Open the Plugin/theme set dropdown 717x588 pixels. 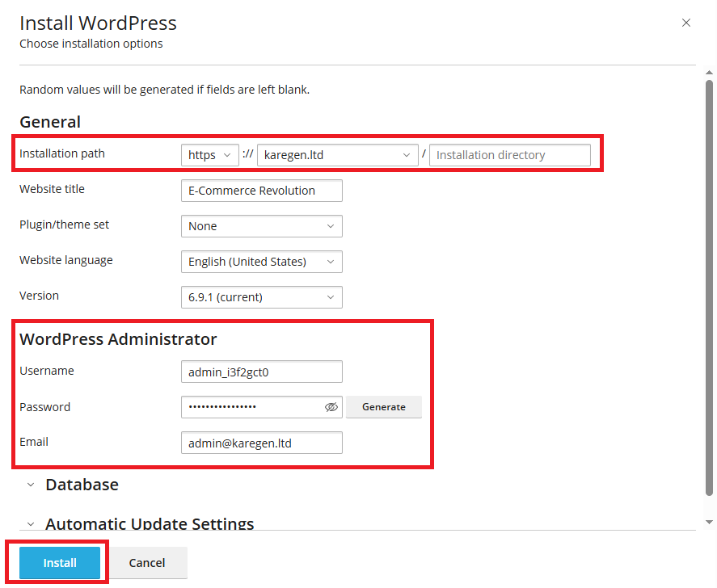pos(261,226)
